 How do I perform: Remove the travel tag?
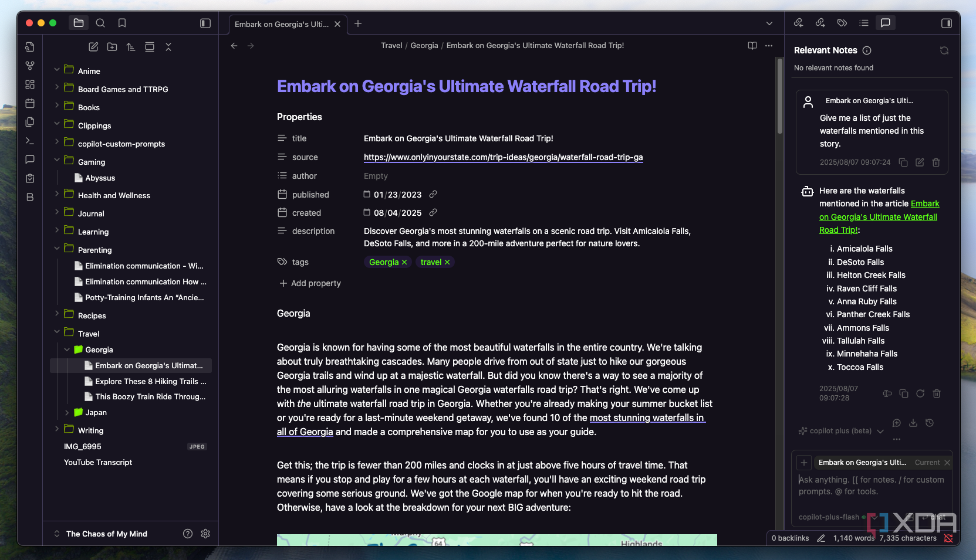click(447, 262)
